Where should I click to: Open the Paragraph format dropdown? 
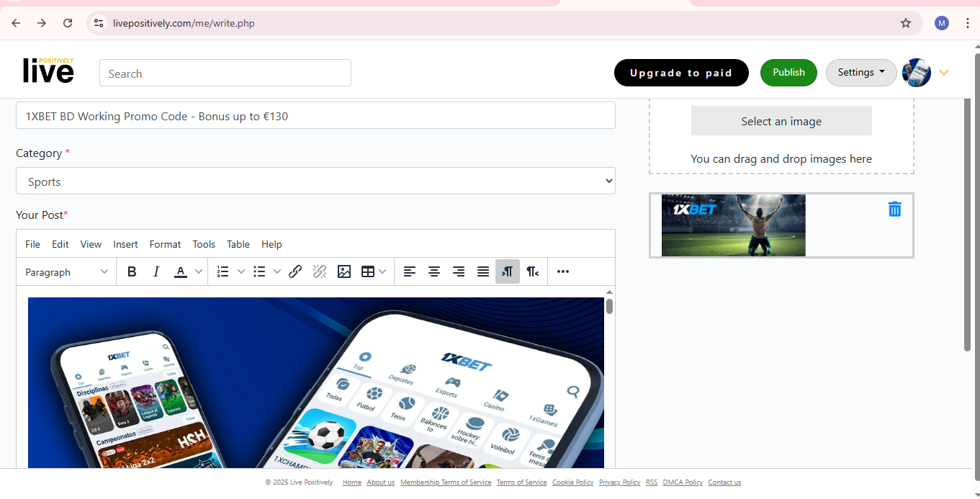(x=66, y=271)
